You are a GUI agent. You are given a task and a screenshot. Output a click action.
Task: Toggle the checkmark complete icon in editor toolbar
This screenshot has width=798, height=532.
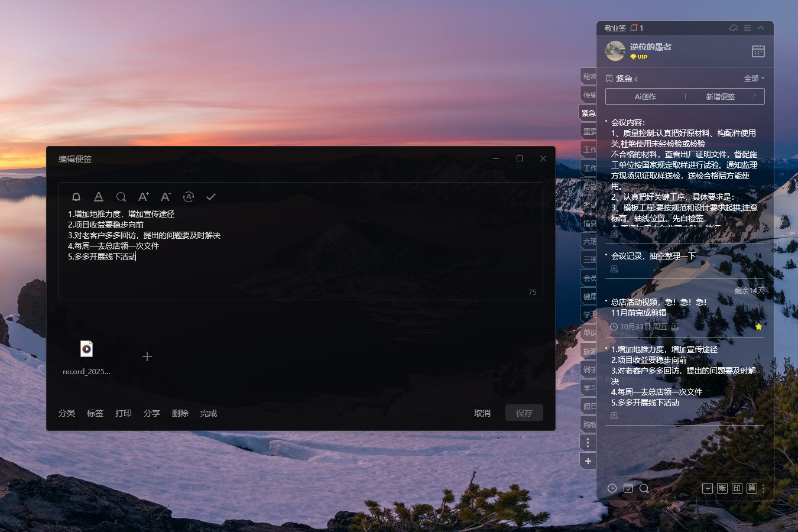pyautogui.click(x=211, y=197)
